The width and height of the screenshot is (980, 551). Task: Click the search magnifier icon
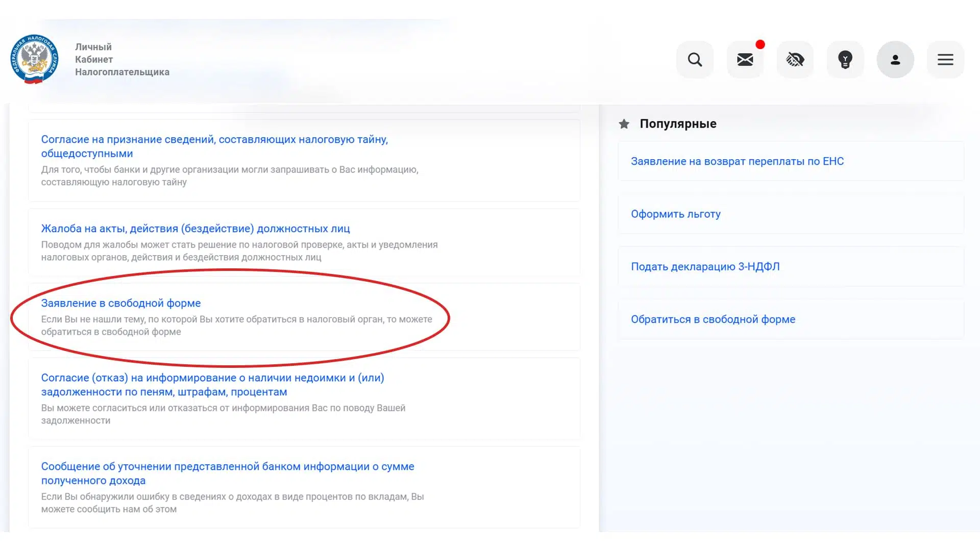(x=695, y=60)
